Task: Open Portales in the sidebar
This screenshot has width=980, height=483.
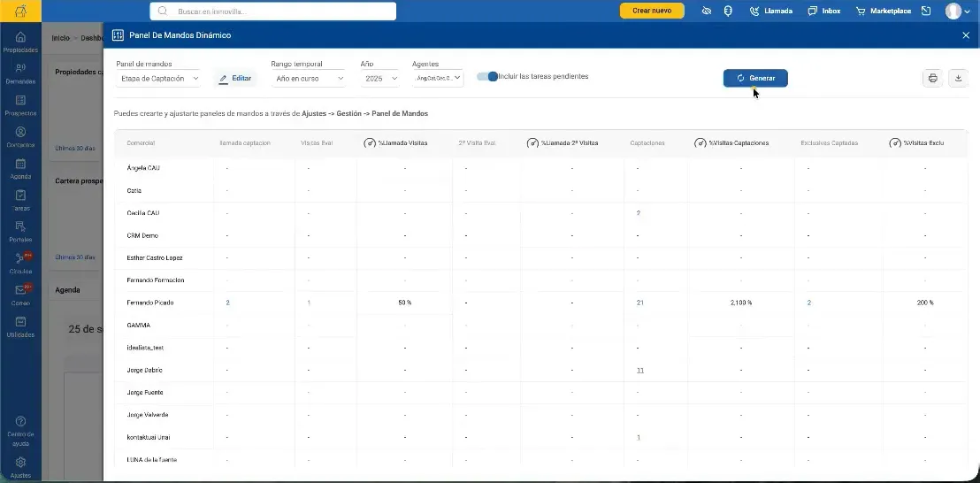Action: (x=20, y=232)
